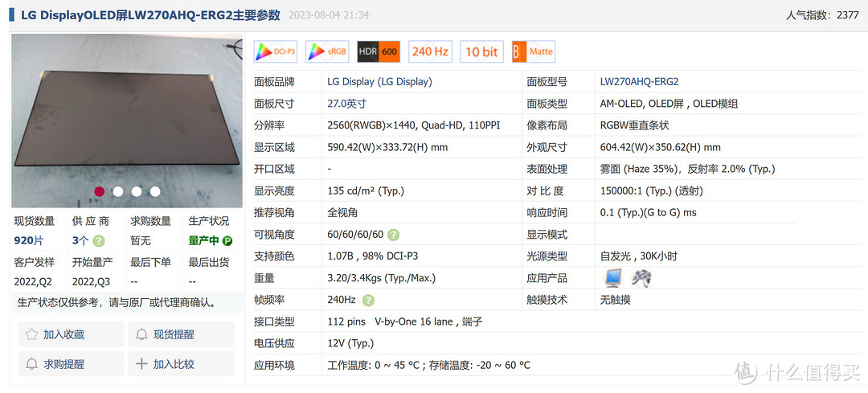Viewport: 868px width, 393px height.
Task: Select the second image carousel dot
Action: click(118, 191)
